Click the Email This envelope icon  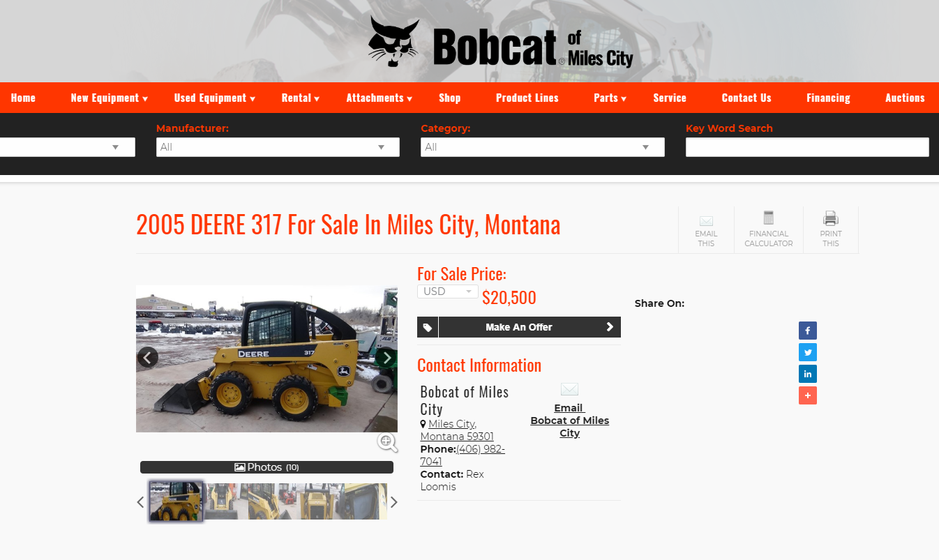tap(706, 221)
